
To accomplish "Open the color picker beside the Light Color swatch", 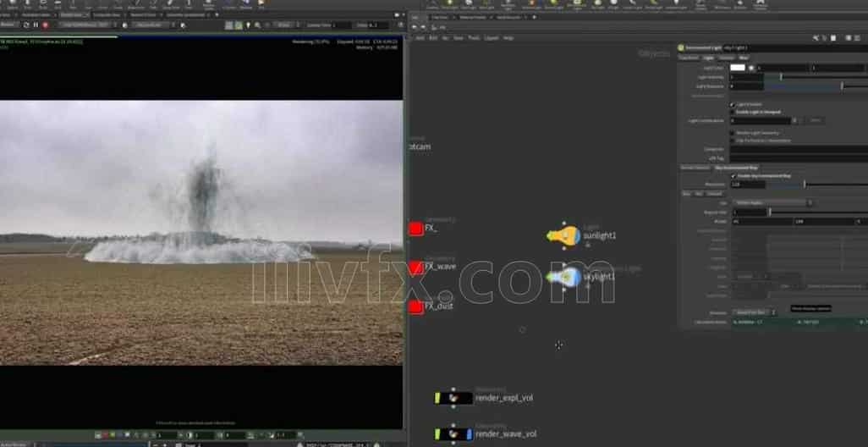I will (751, 68).
